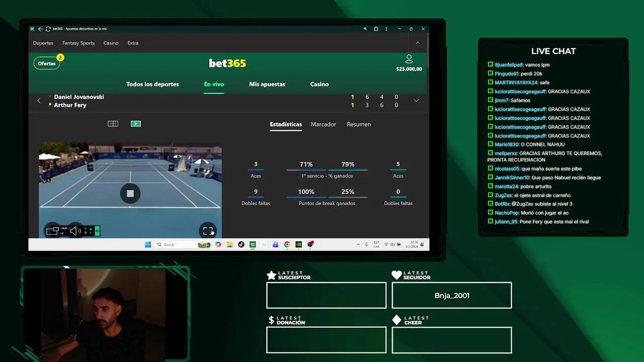Click chat message from Pingudo91
The image size is (644, 362).
pyautogui.click(x=515, y=73)
